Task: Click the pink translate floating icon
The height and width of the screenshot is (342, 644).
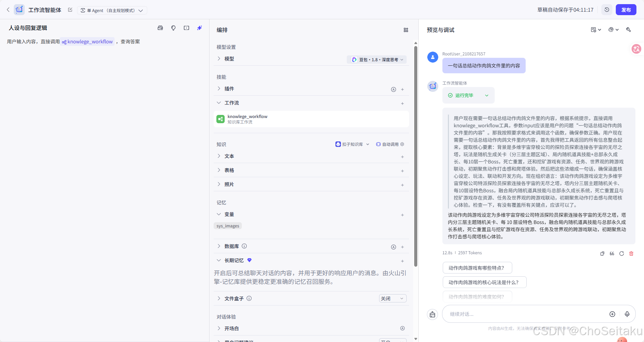Action: tap(636, 49)
